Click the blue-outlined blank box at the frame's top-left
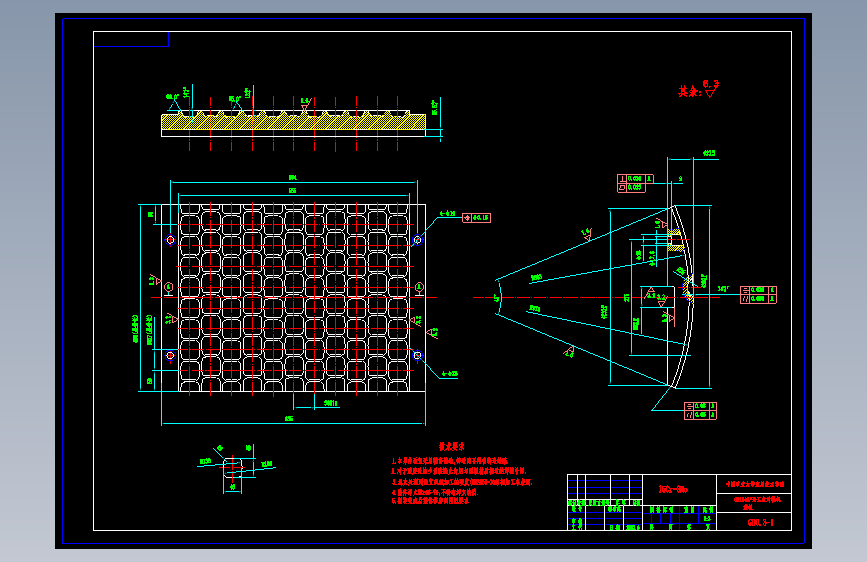The width and height of the screenshot is (867, 562). pos(131,39)
